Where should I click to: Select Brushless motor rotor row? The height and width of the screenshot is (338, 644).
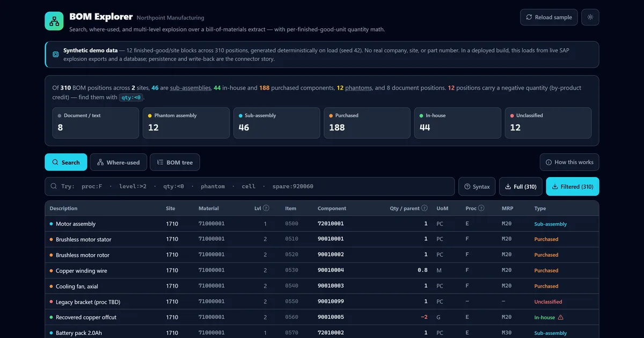pyautogui.click(x=321, y=255)
